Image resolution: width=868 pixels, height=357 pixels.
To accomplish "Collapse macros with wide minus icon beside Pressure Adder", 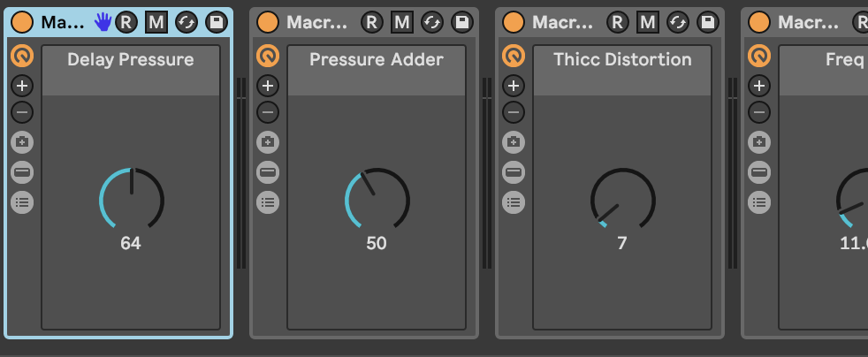I will pyautogui.click(x=268, y=171).
